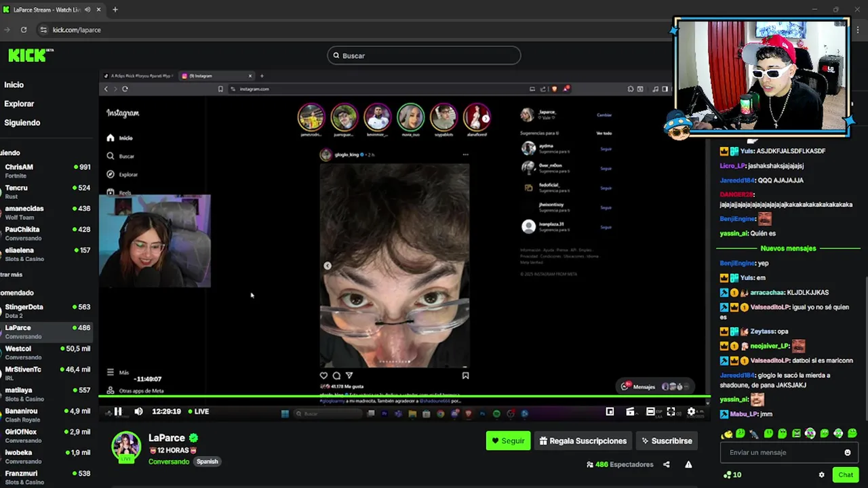Open the eliaelena Slots & Casino channel
Viewport: 868px width, 488px height.
point(47,254)
